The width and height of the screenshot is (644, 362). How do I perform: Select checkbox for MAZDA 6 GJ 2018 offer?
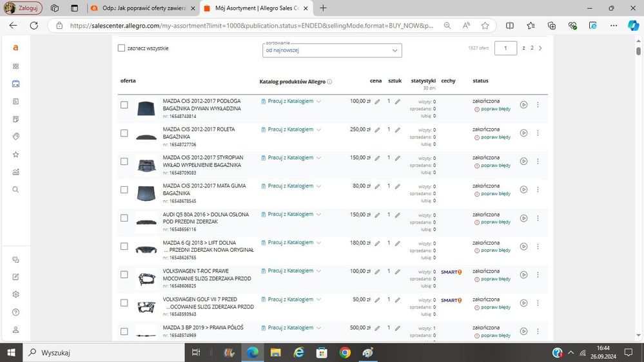click(x=124, y=246)
